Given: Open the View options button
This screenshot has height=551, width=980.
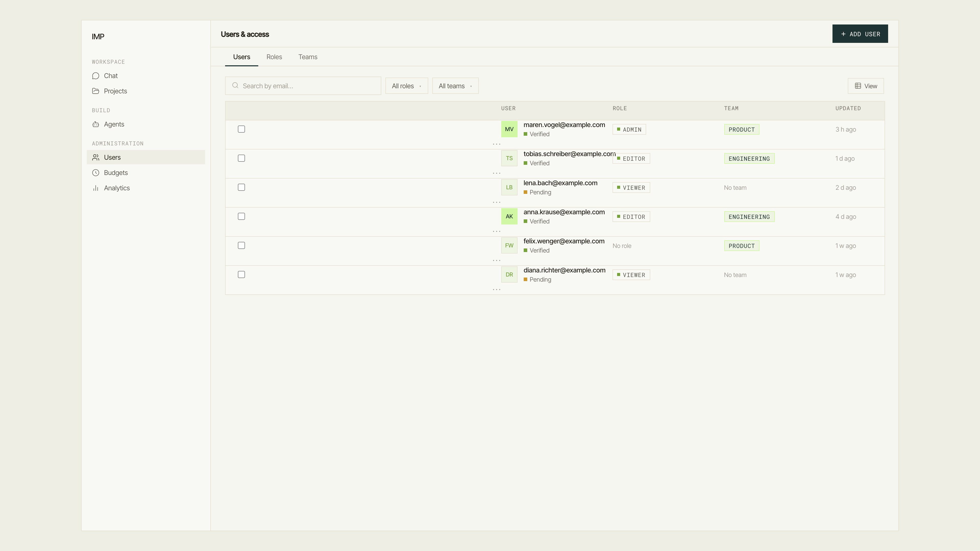Looking at the screenshot, I should 865,86.
